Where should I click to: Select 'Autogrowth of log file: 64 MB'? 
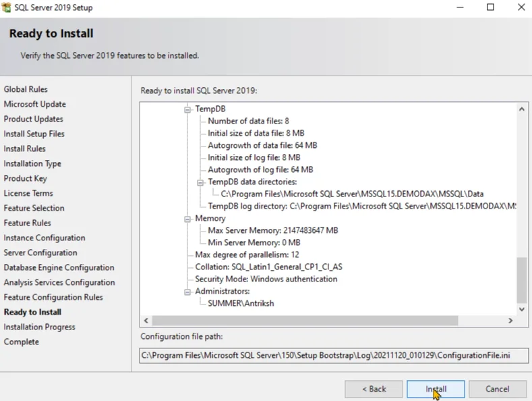coord(260,170)
